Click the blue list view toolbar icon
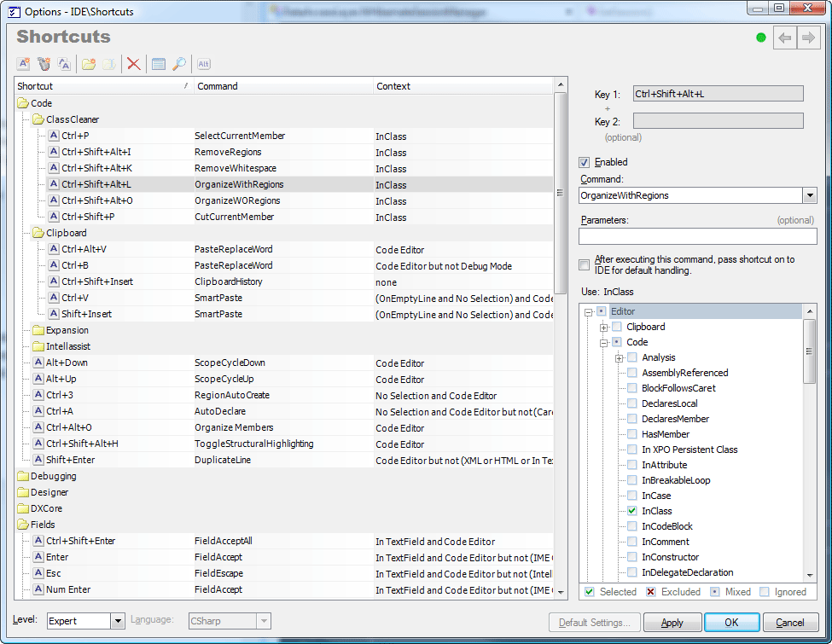Screen dimensions: 832x644 point(158,64)
